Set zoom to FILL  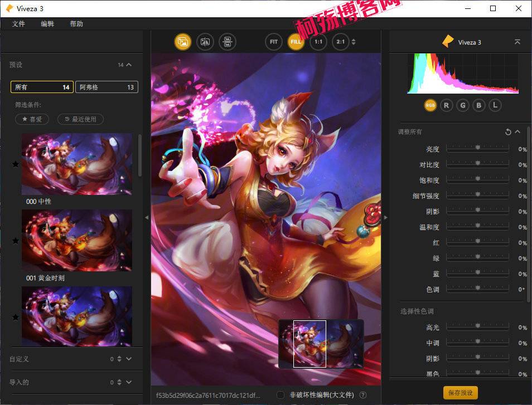pos(296,42)
